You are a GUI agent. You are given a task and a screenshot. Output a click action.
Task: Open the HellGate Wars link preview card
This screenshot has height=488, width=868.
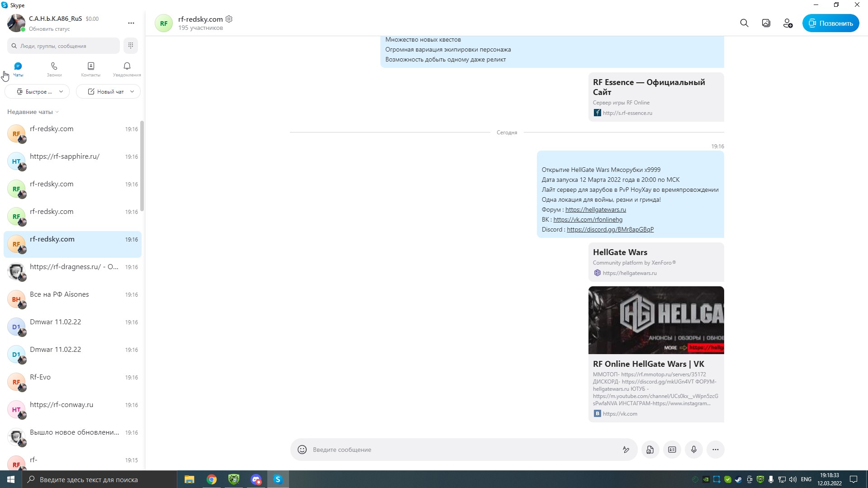point(656,262)
